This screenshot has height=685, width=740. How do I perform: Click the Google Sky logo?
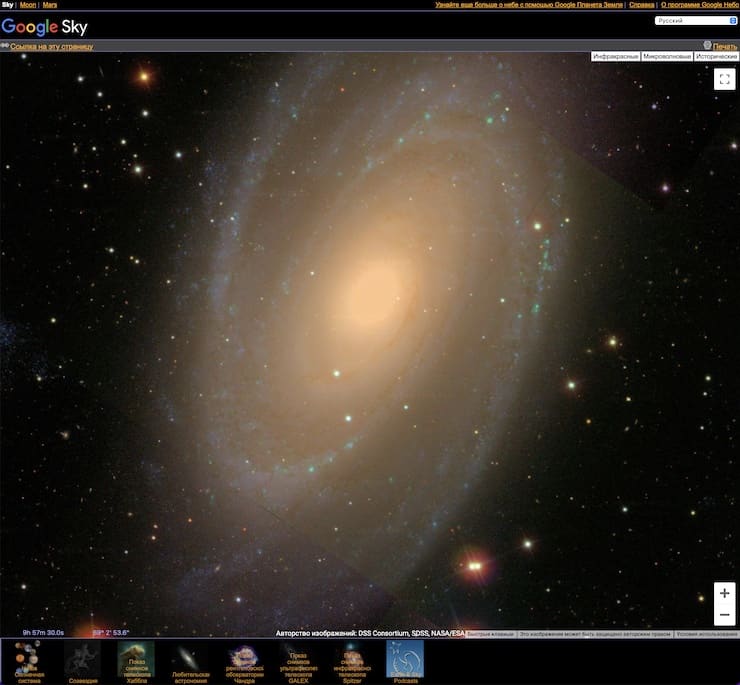pyautogui.click(x=44, y=27)
